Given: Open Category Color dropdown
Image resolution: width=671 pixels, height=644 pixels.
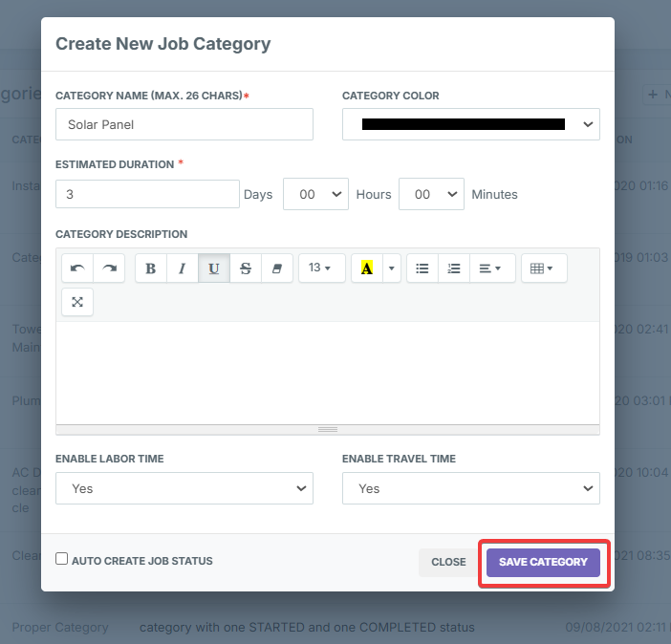Looking at the screenshot, I should (470, 124).
